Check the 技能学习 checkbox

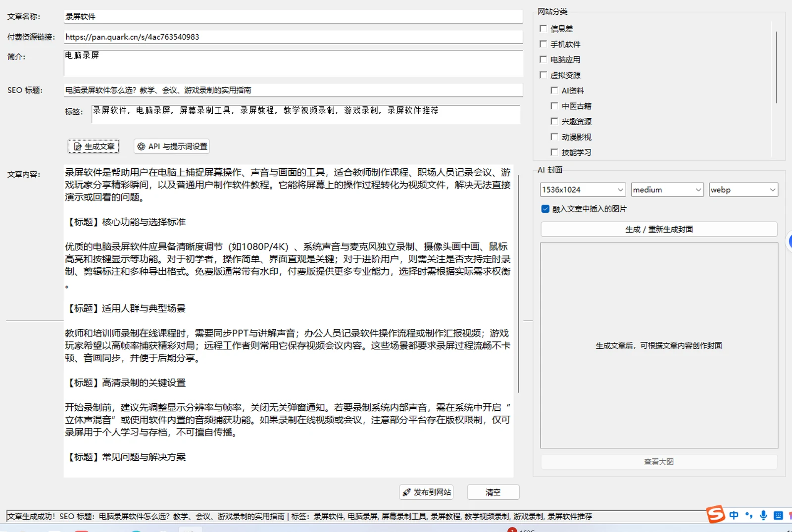pos(554,152)
